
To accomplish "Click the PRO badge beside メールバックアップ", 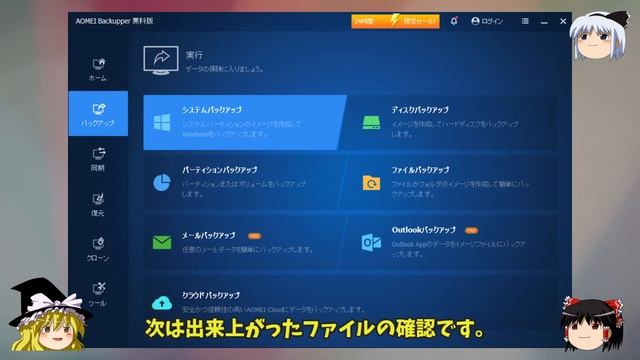I will click(x=254, y=236).
